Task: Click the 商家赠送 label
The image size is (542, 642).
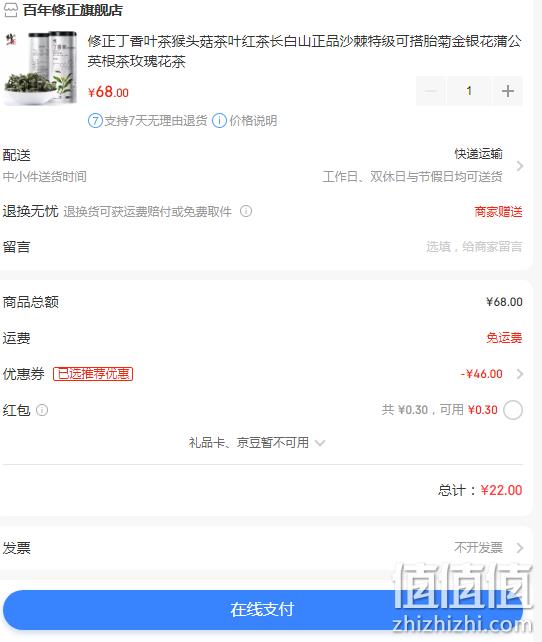Action: (498, 212)
